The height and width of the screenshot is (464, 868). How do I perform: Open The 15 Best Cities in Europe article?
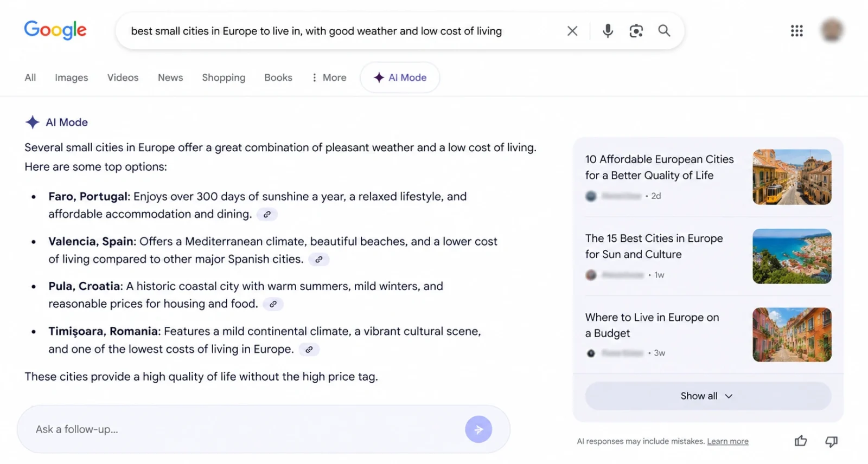point(654,246)
